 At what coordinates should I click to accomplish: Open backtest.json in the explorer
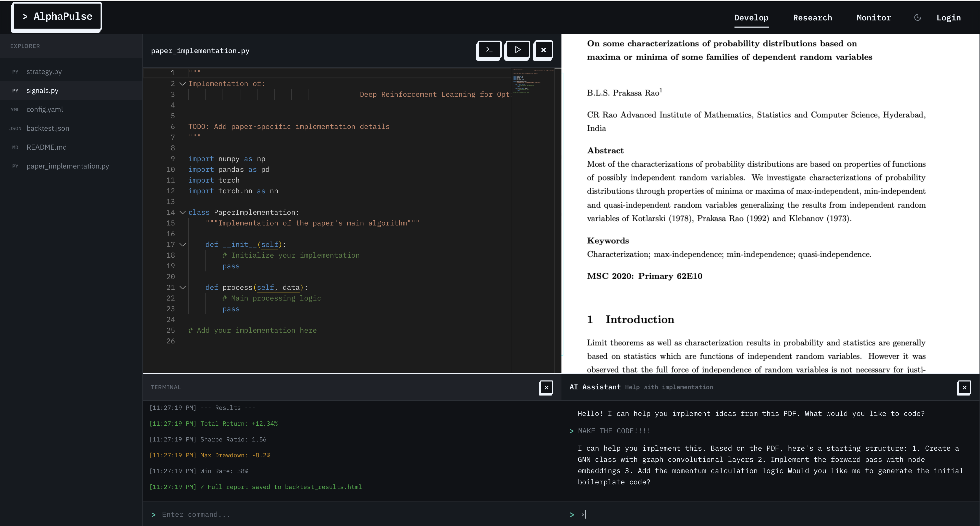click(71, 128)
